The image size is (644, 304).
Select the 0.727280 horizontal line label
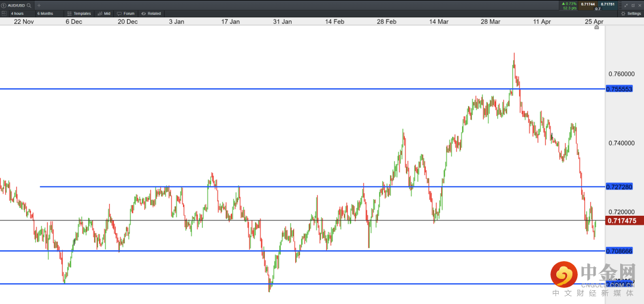pyautogui.click(x=619, y=187)
